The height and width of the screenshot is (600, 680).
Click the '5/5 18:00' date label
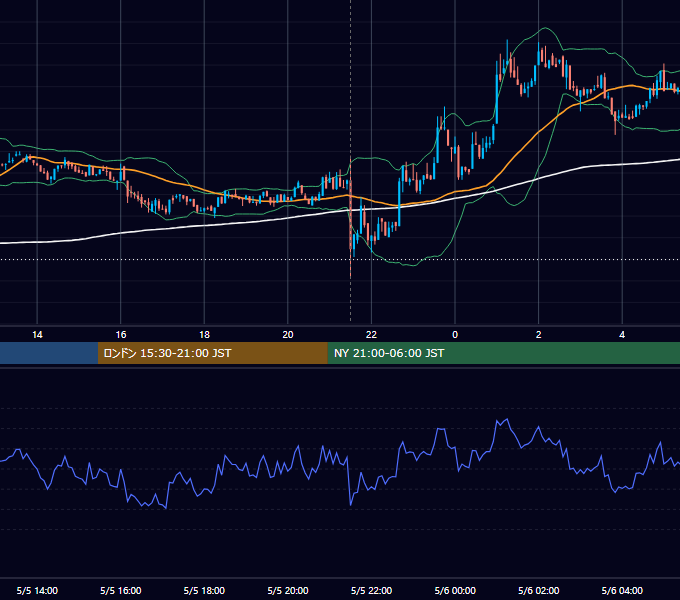click(x=204, y=590)
